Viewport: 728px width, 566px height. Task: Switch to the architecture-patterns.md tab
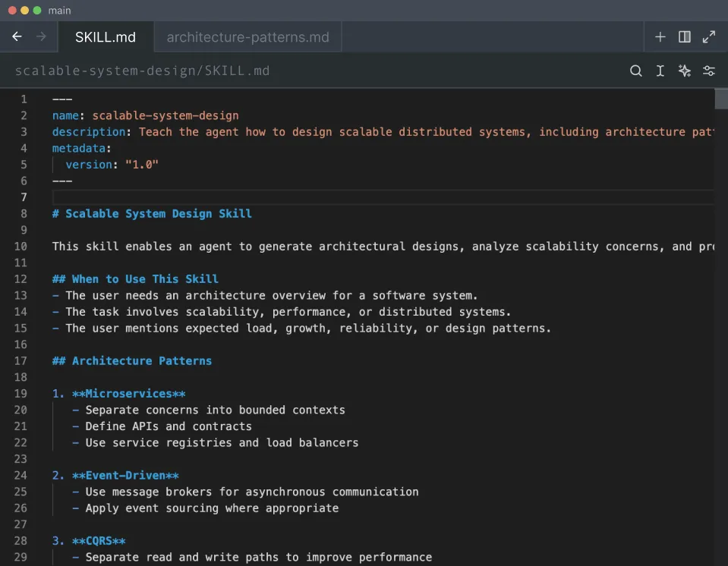tap(247, 37)
